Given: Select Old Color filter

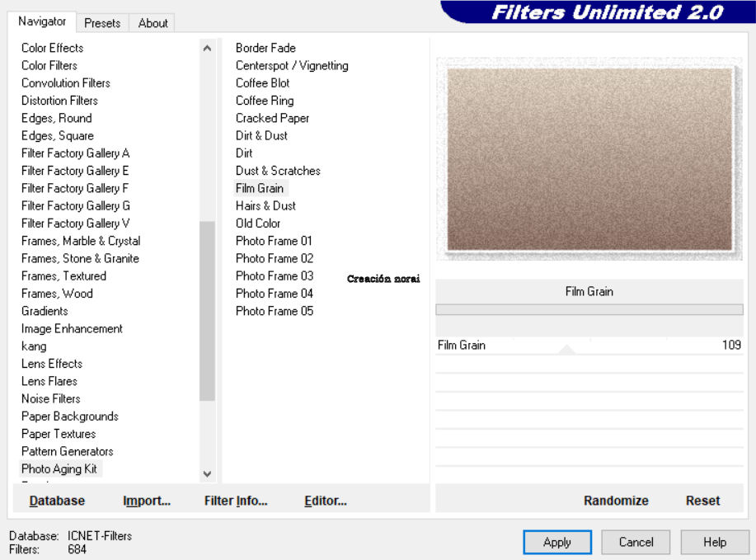Looking at the screenshot, I should 258,224.
